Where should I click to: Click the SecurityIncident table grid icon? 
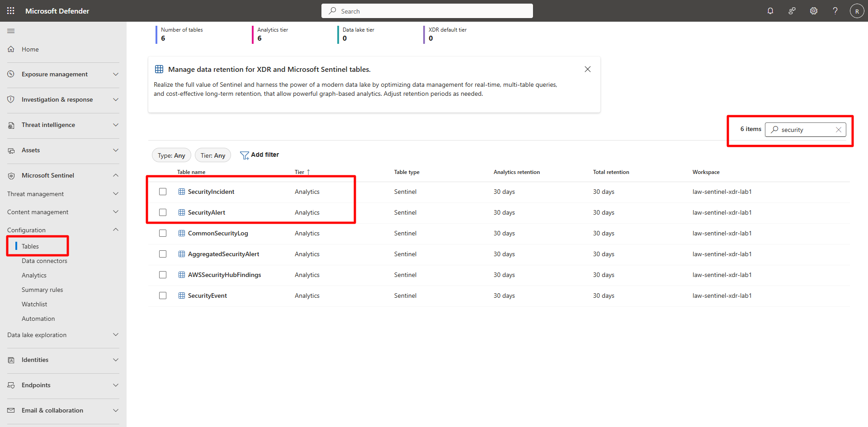[x=182, y=192]
